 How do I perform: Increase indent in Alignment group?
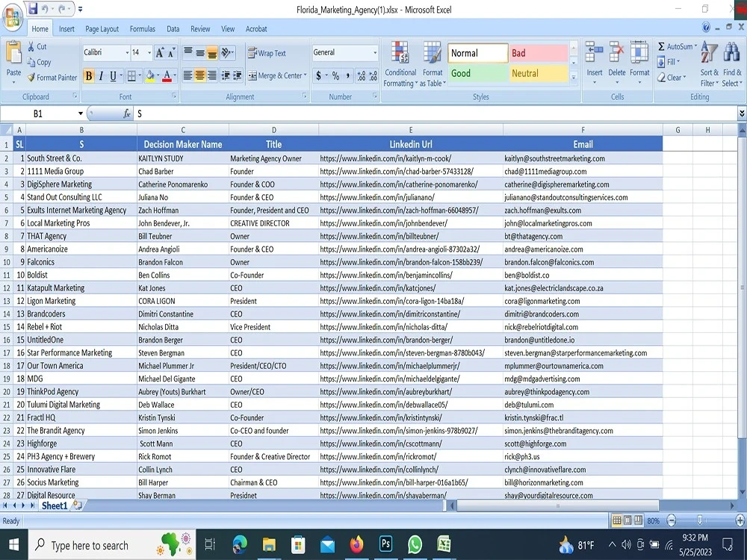coord(238,75)
